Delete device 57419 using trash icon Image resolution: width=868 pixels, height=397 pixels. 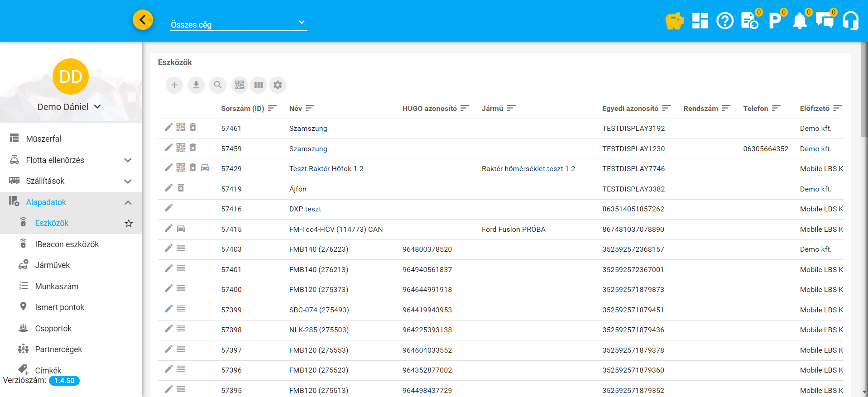coord(181,188)
